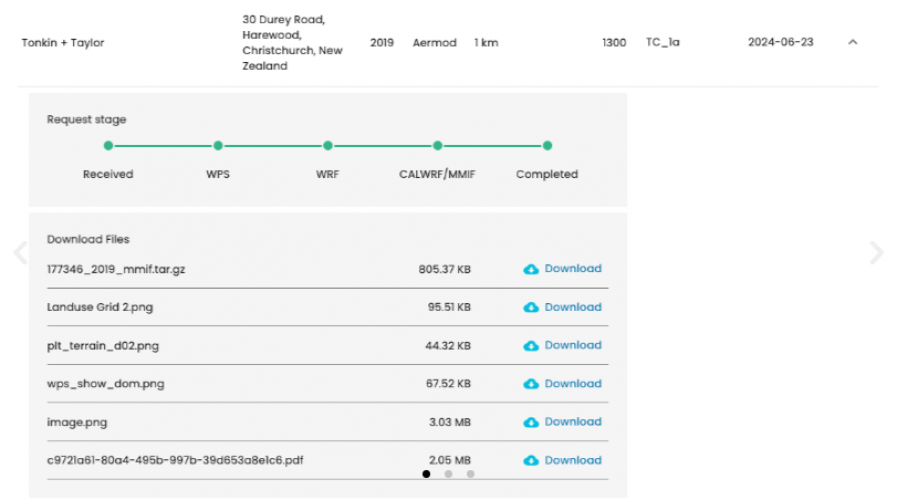Click cloud icon for the c9721a61 pdf file

531,461
